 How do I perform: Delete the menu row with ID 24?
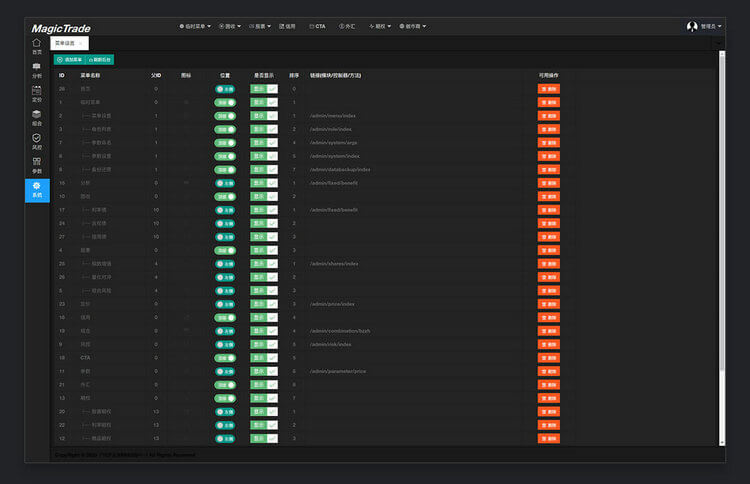tap(549, 223)
